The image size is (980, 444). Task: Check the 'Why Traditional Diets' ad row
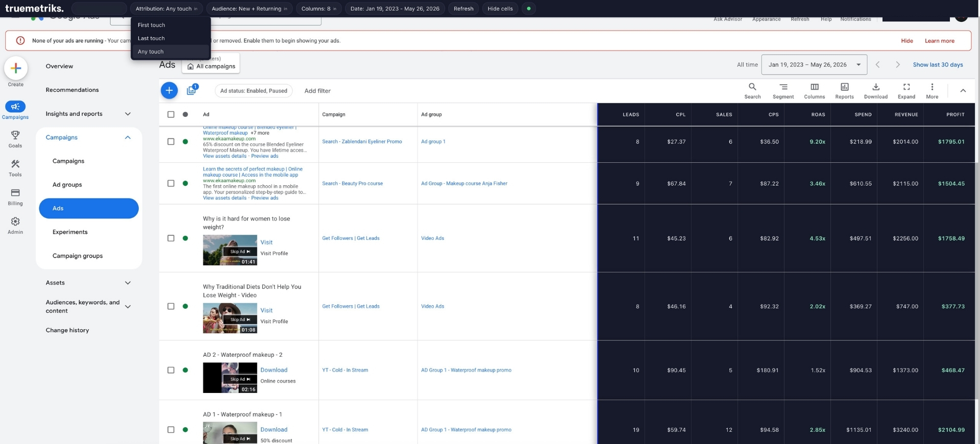tap(171, 306)
